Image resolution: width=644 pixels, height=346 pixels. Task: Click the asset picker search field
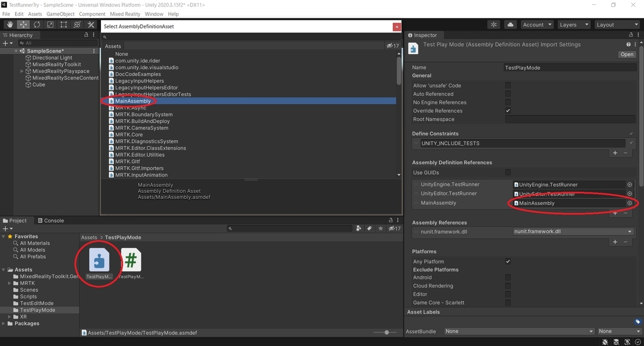pos(251,37)
